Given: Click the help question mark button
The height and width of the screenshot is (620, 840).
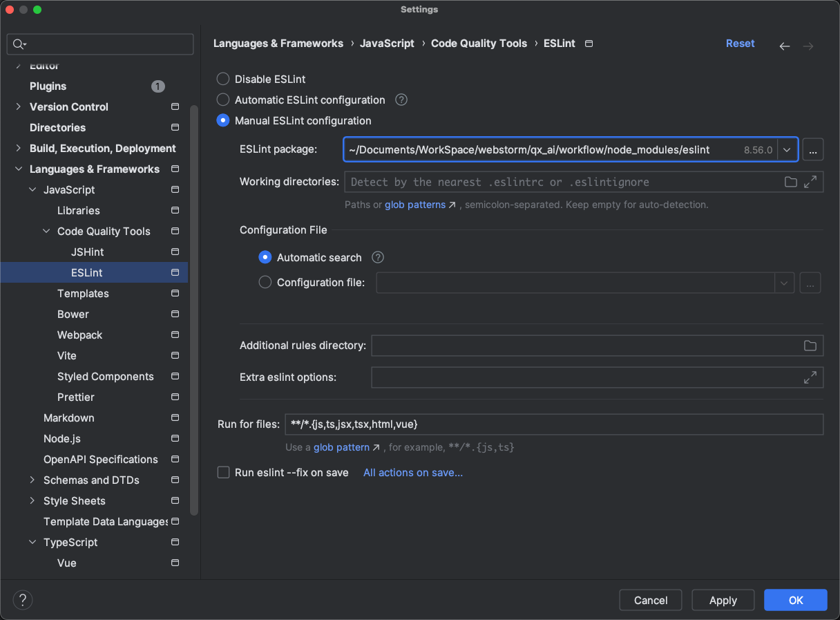Looking at the screenshot, I should (x=23, y=599).
